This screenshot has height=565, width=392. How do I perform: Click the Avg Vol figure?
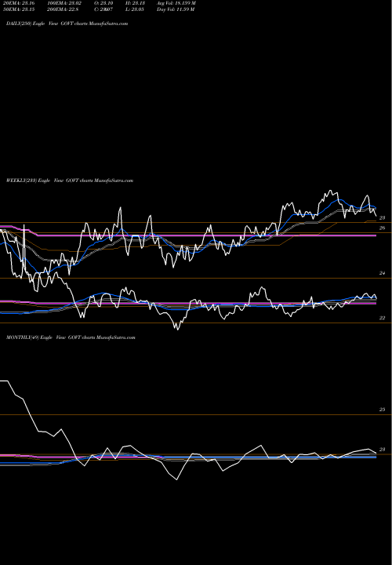coord(176,3)
